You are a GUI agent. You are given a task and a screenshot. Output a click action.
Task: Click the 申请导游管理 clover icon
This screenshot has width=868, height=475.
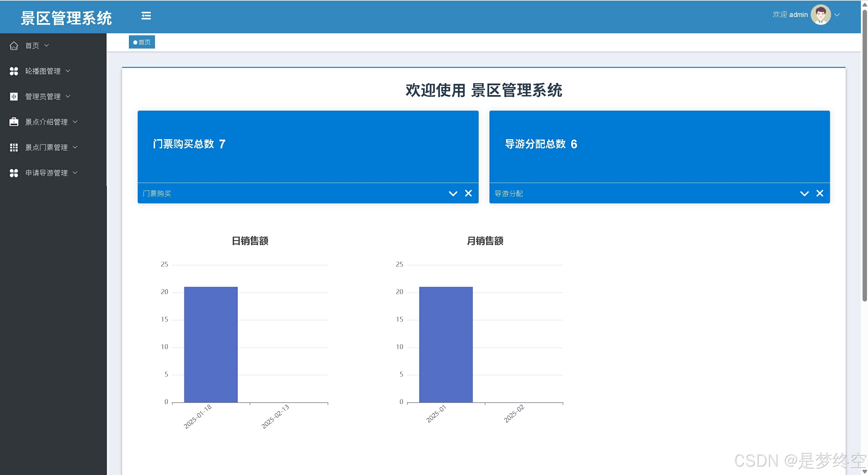click(14, 173)
